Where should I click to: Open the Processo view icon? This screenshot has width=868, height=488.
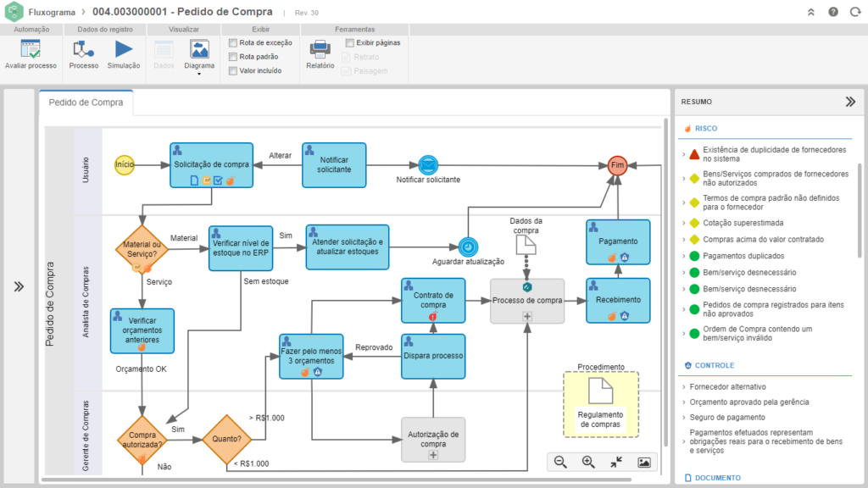(x=84, y=50)
